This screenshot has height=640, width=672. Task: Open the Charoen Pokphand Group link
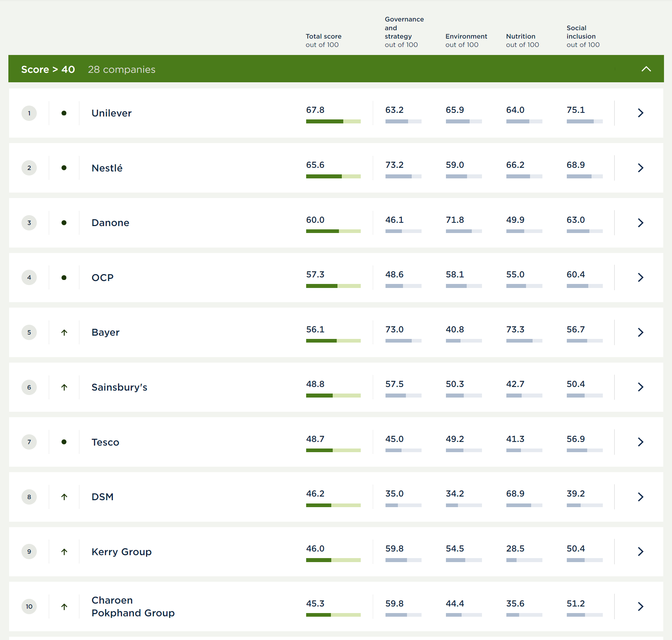click(133, 607)
